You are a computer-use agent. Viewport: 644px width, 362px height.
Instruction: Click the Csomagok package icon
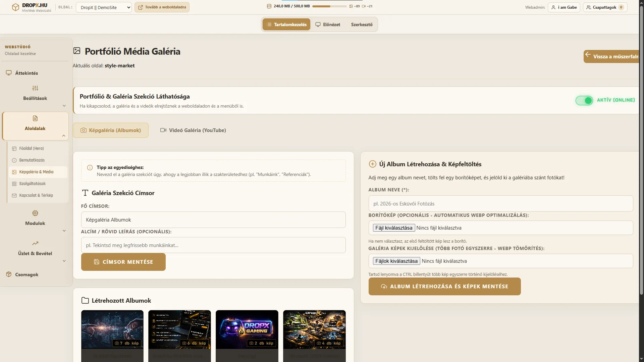click(9, 274)
